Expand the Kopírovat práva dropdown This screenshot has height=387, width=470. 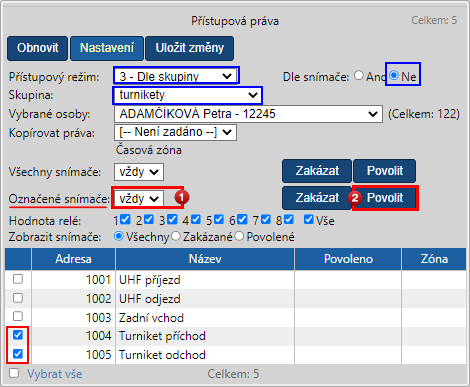(x=175, y=132)
